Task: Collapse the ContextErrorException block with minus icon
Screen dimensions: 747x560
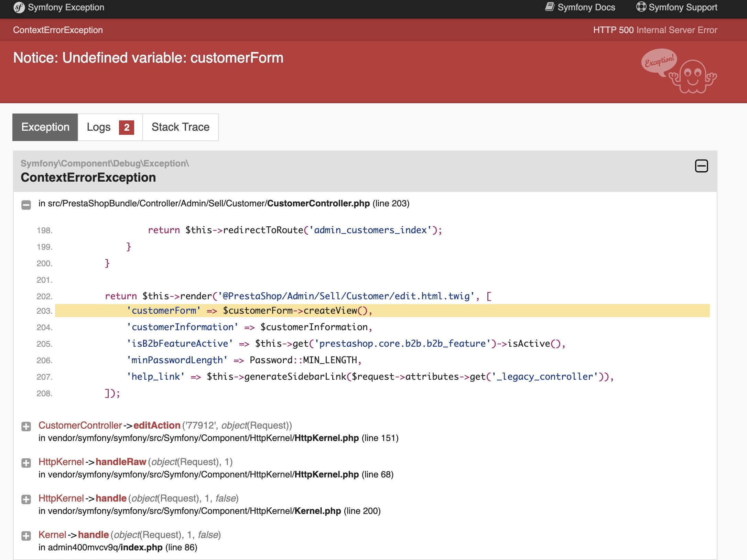Action: coord(701,166)
